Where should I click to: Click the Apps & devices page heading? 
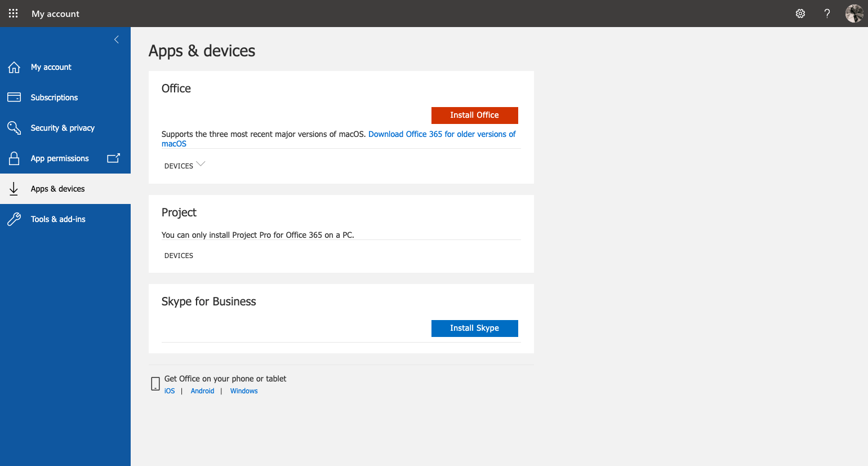tap(202, 51)
